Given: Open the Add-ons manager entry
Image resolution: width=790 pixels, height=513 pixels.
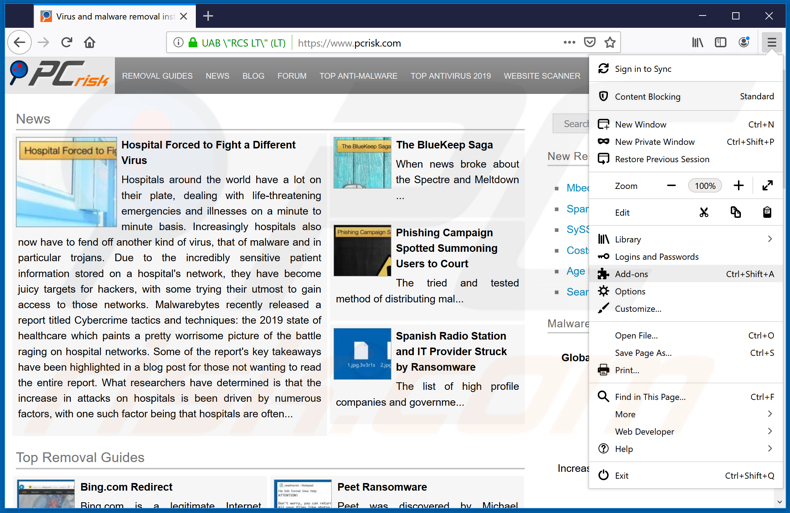Looking at the screenshot, I should (685, 274).
